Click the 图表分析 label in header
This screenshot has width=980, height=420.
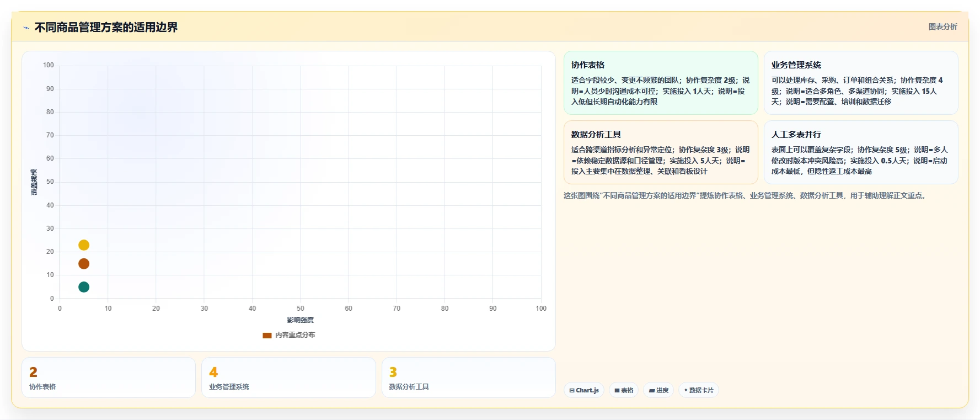click(942, 26)
